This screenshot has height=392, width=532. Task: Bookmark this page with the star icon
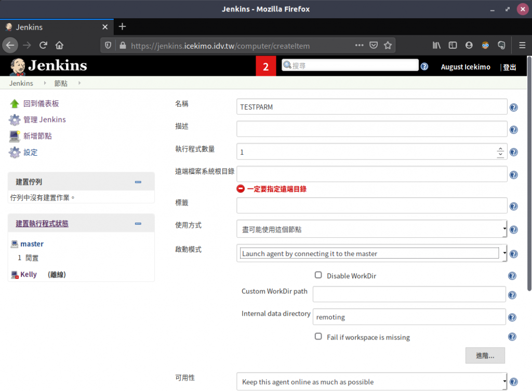pos(388,45)
